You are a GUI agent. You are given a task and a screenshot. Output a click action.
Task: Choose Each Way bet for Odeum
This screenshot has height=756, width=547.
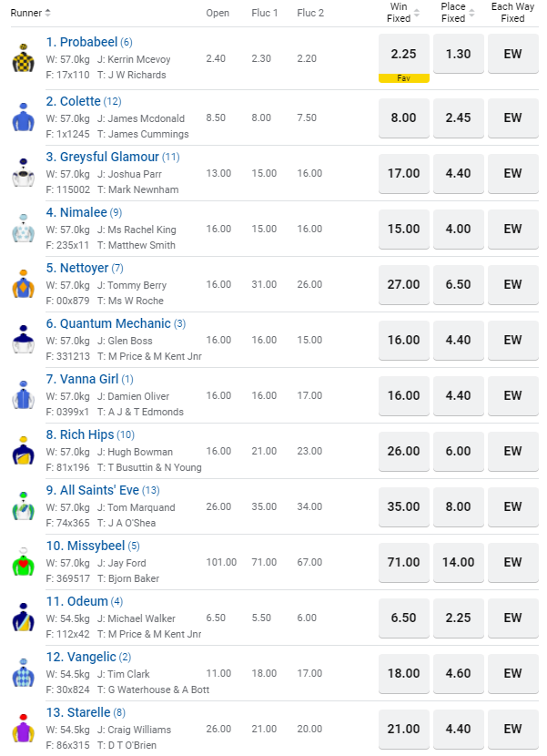512,618
